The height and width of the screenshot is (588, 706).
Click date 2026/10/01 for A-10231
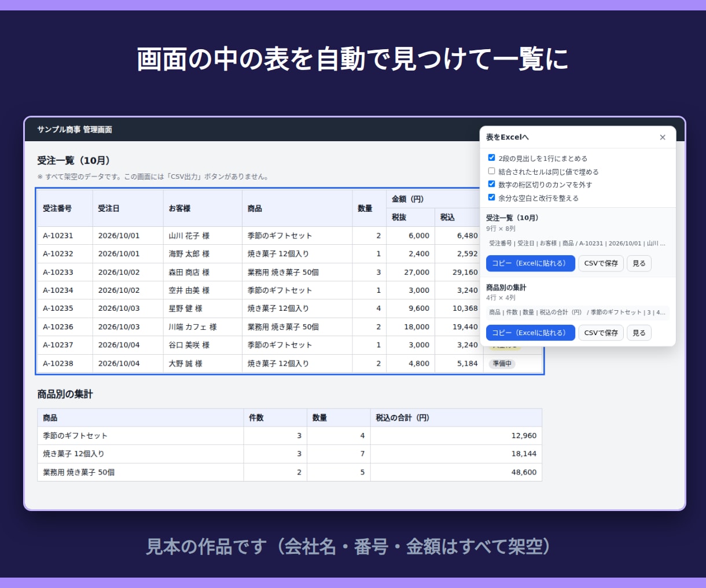(119, 236)
